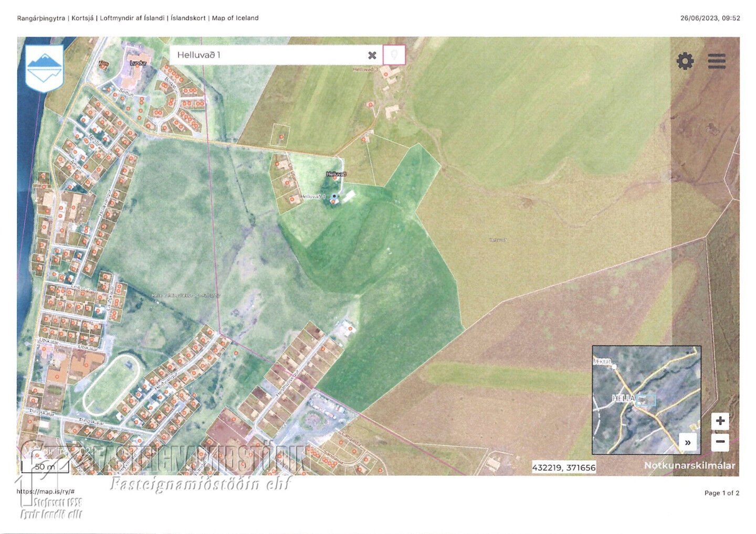The width and height of the screenshot is (756, 534).
Task: Click the Nes marker near Lundur
Action: pos(104,63)
